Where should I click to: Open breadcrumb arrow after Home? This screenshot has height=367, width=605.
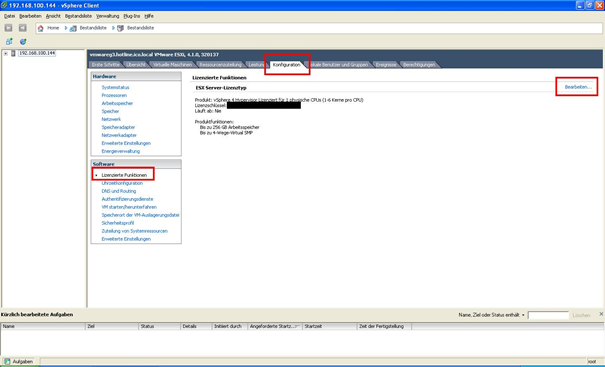(66, 28)
